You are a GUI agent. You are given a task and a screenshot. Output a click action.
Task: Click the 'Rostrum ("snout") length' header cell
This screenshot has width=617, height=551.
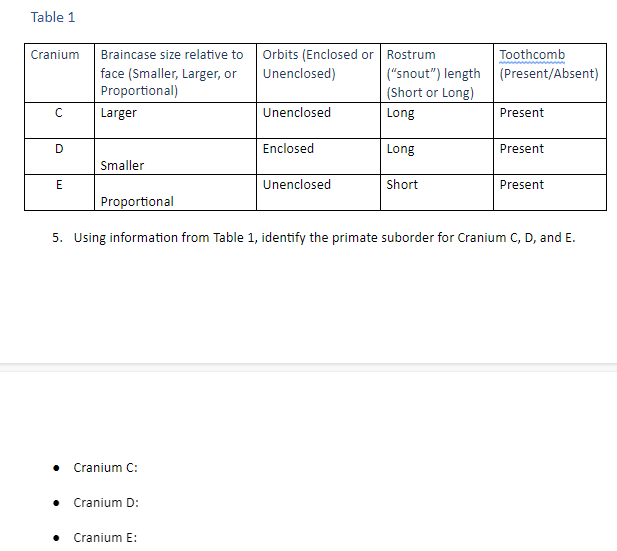point(437,73)
